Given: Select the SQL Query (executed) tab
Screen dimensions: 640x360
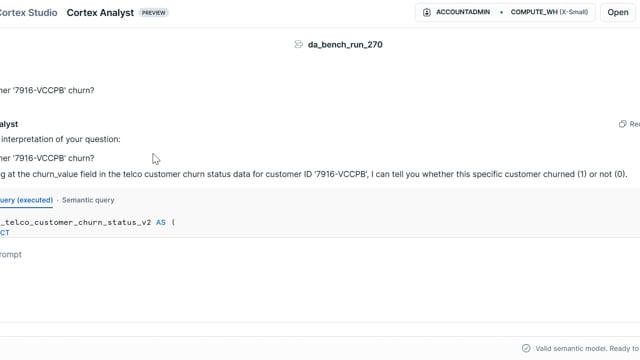Looking at the screenshot, I should [26, 200].
